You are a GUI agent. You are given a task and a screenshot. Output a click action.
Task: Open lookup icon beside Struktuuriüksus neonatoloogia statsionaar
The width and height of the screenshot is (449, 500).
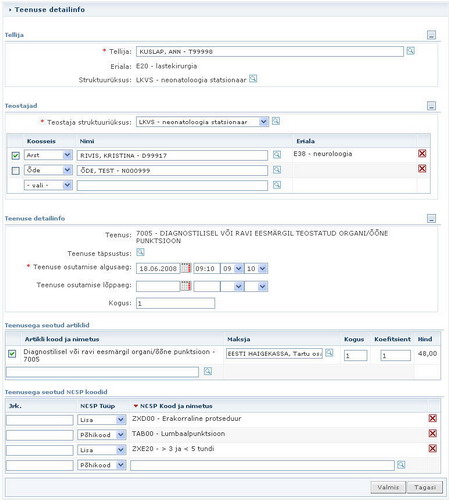click(x=253, y=79)
